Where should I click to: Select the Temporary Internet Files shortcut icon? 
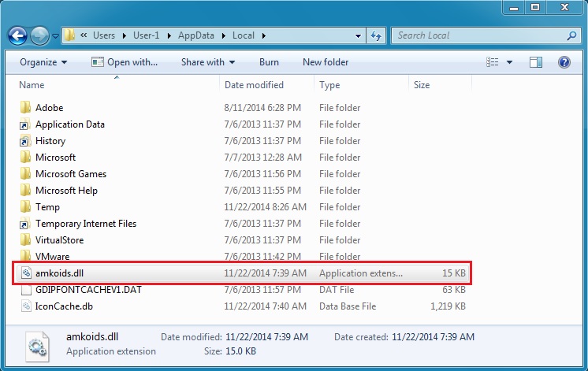pyautogui.click(x=25, y=224)
